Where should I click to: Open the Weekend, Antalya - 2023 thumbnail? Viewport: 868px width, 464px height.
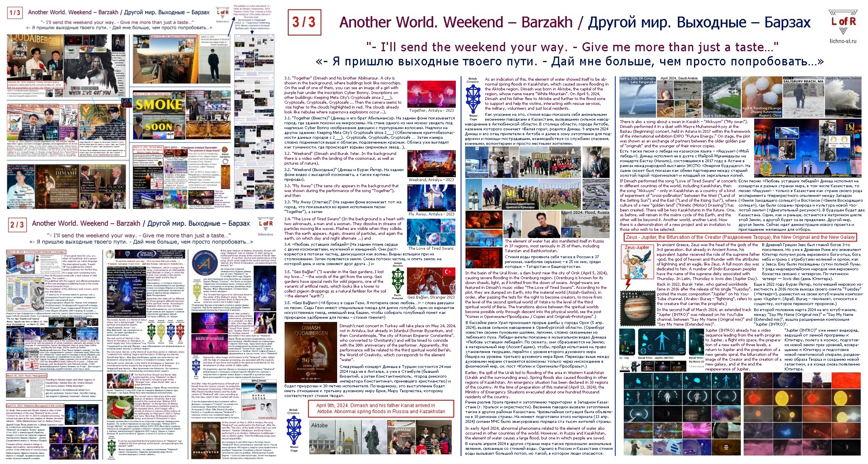pyautogui.click(x=431, y=163)
